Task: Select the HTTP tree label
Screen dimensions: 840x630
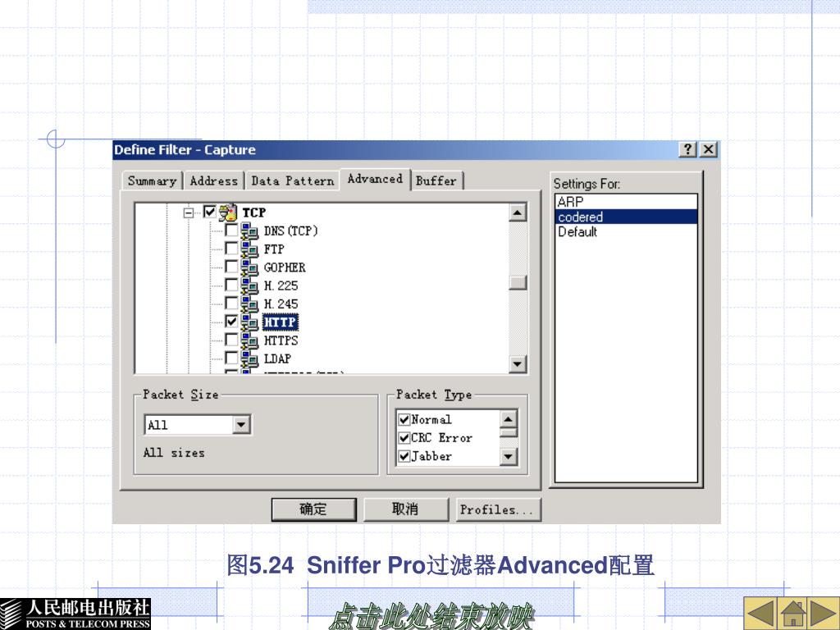Action: [x=280, y=322]
